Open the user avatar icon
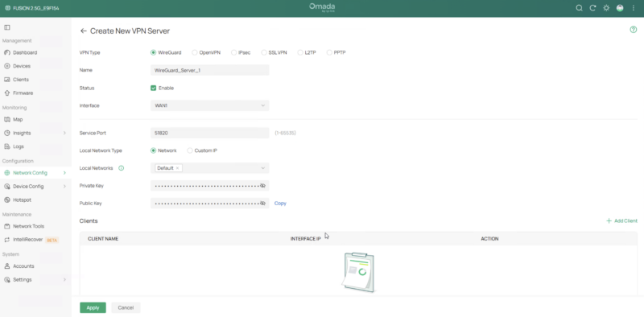Viewport: 644px width, 317px height. pyautogui.click(x=620, y=8)
